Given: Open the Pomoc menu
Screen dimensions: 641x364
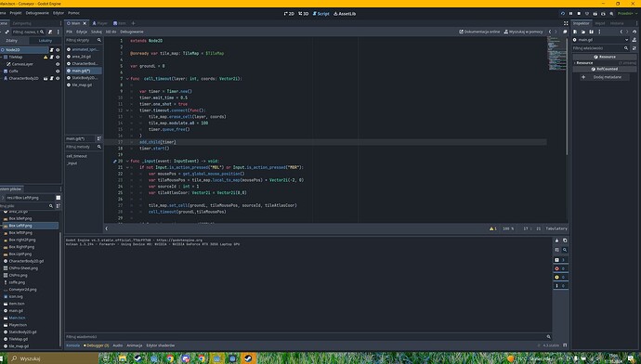Looking at the screenshot, I should tap(74, 13).
